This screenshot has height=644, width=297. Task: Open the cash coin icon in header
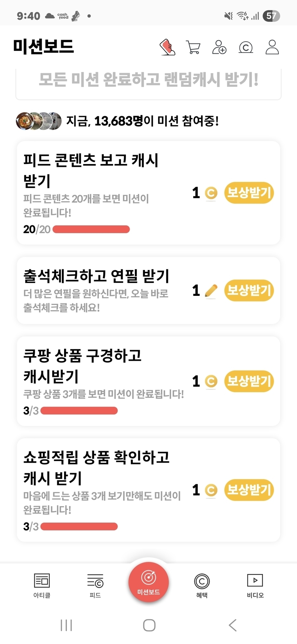click(246, 47)
